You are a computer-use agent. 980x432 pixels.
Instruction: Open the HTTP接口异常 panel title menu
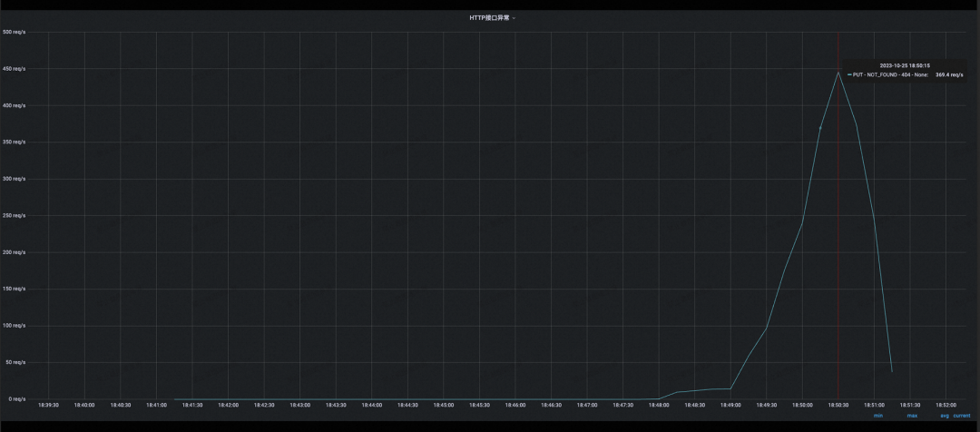point(489,18)
